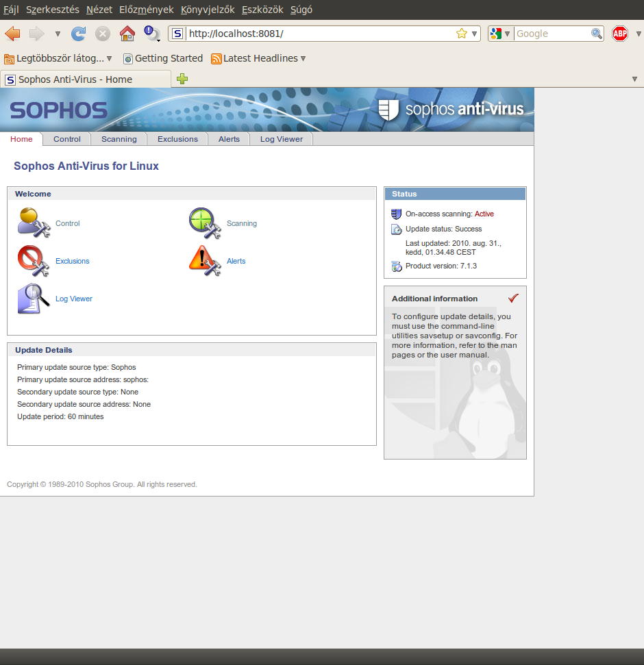Screen dimensions: 644x665
Task: Click the On-access scanning shield status icon
Action: tap(396, 214)
